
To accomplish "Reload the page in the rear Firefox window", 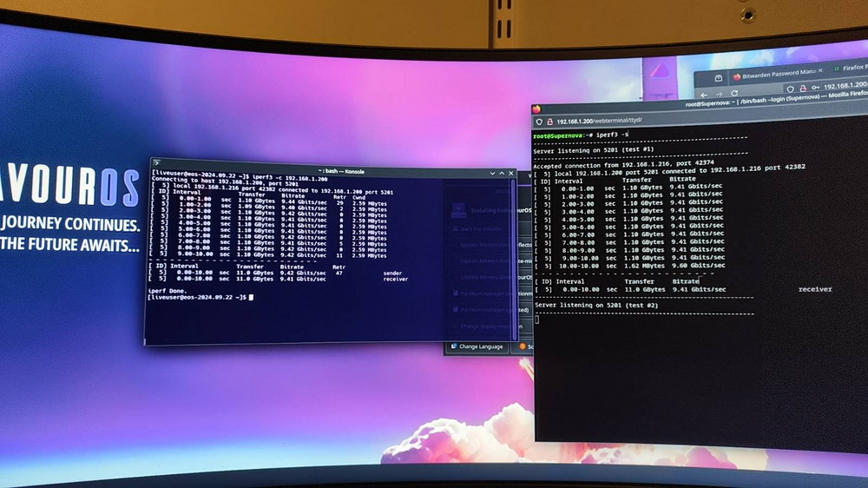I will pyautogui.click(x=734, y=93).
